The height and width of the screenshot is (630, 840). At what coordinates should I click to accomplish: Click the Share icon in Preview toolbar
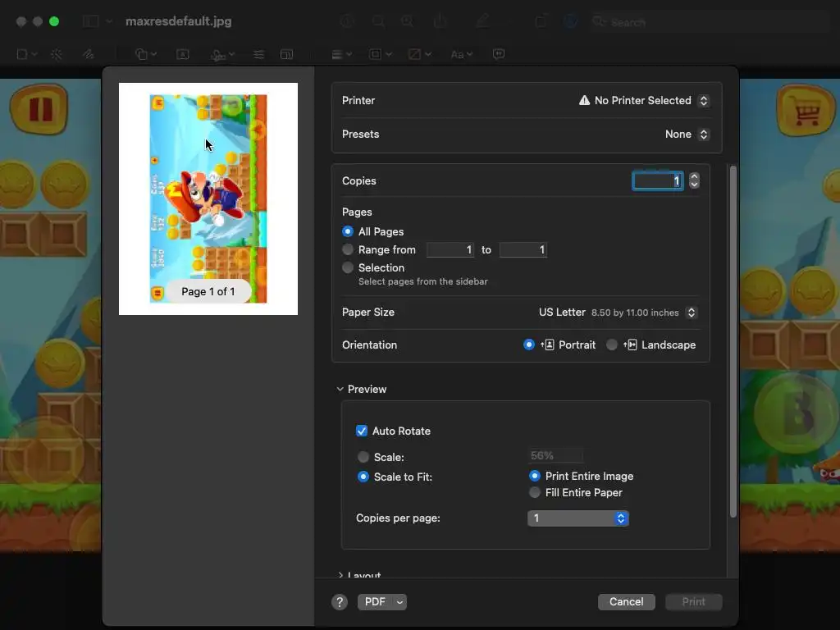tap(440, 21)
